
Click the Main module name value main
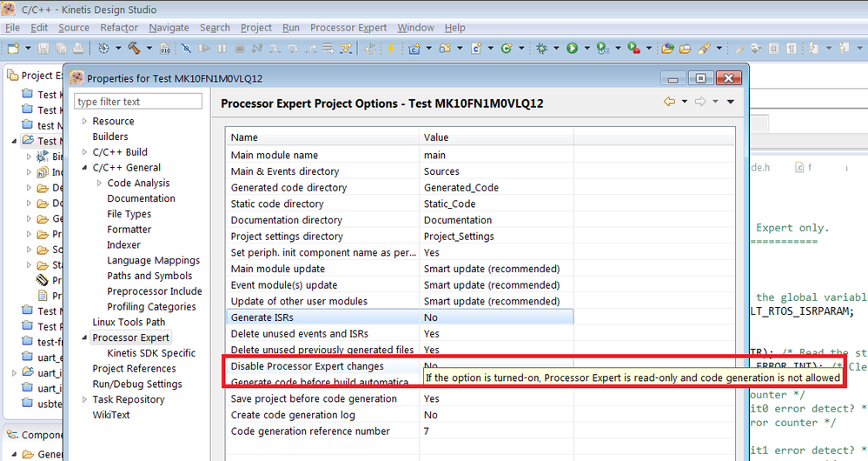(x=434, y=155)
